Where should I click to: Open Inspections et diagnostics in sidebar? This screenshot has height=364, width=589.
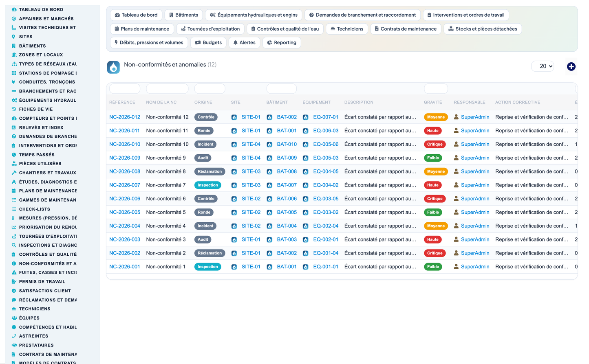tap(48, 245)
